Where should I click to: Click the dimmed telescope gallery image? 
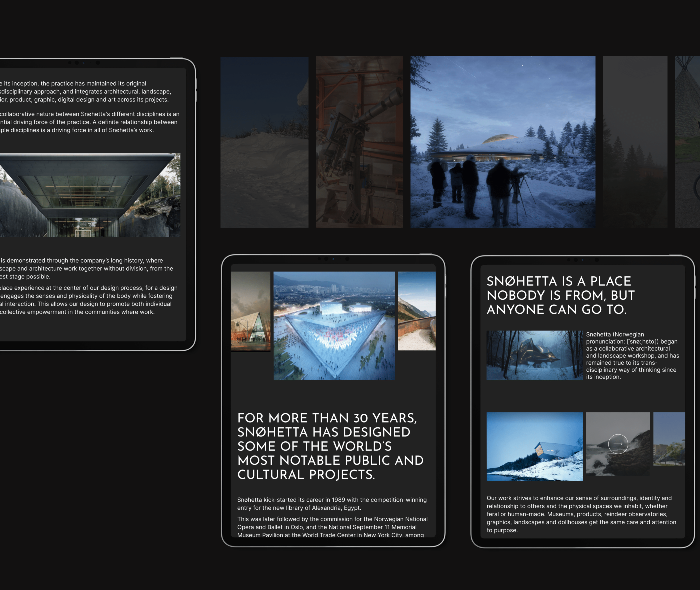[359, 142]
